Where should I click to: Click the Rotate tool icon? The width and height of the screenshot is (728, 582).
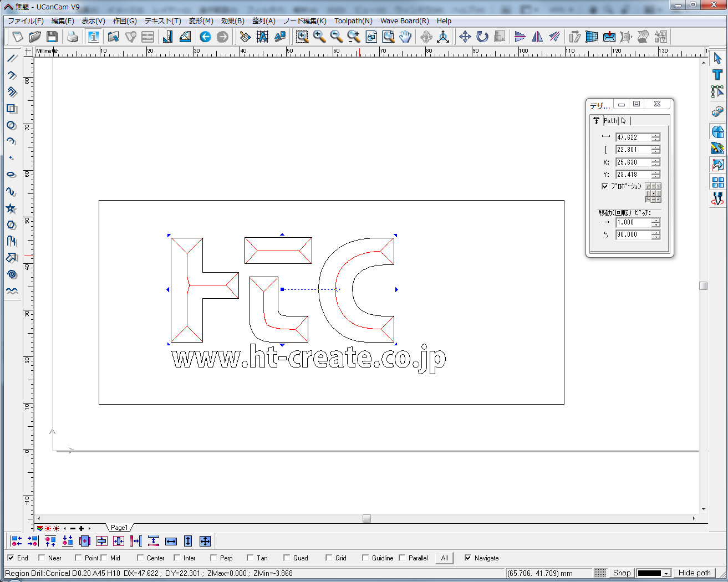click(482, 37)
